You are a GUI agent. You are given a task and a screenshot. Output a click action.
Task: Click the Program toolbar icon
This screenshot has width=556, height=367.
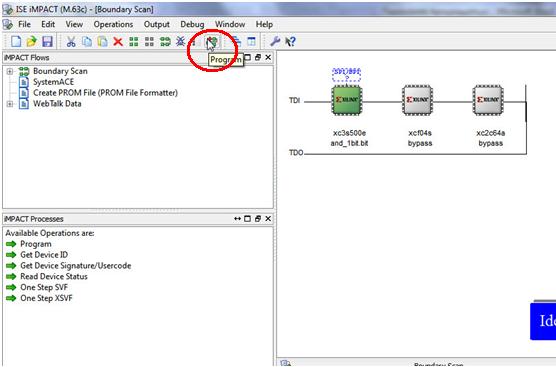click(x=212, y=41)
